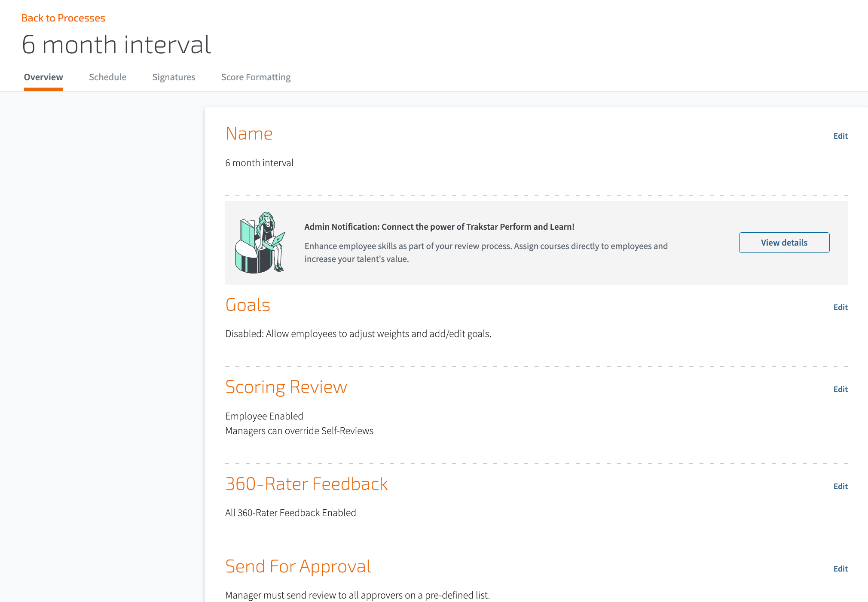
Task: Click the Scoring Review heading
Action: [x=286, y=387]
